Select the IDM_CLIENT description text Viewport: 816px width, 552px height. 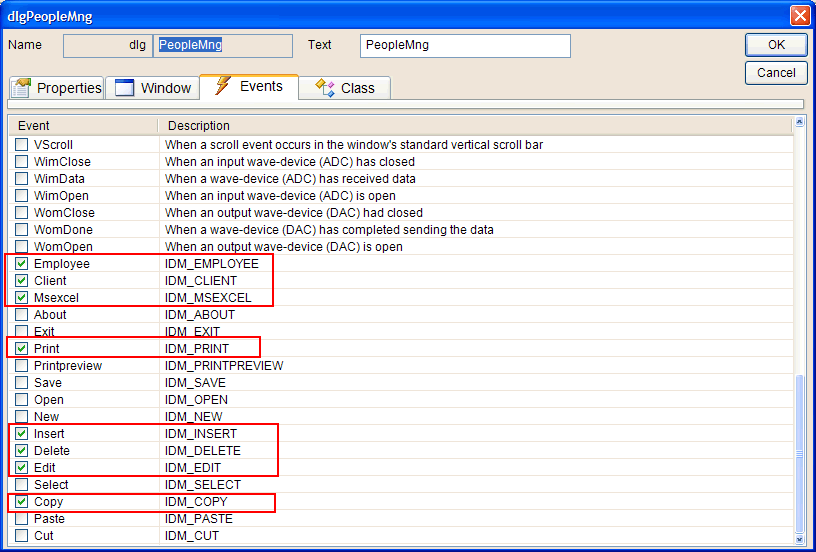tap(201, 280)
